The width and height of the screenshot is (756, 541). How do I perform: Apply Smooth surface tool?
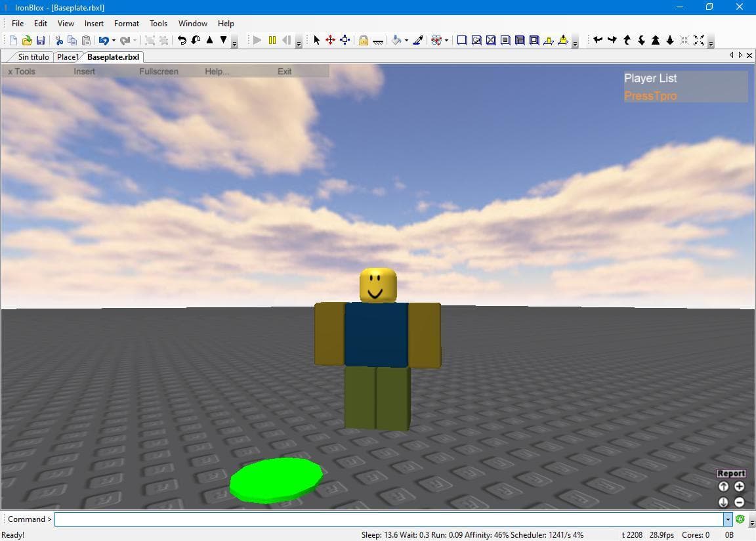click(462, 41)
